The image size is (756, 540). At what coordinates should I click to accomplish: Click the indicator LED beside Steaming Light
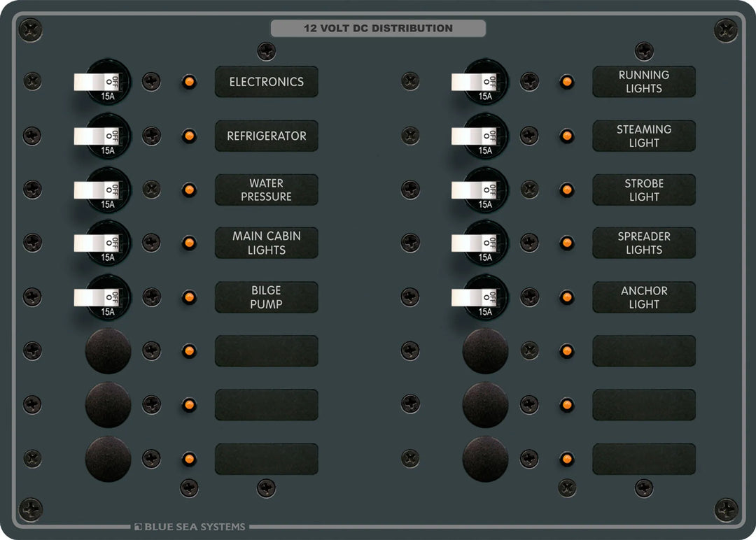point(566,136)
